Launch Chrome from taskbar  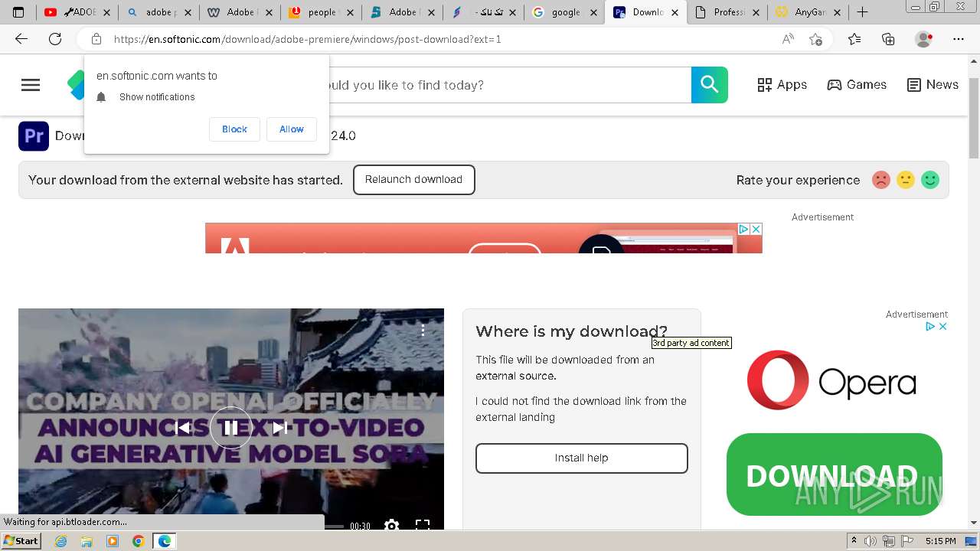pos(138,541)
